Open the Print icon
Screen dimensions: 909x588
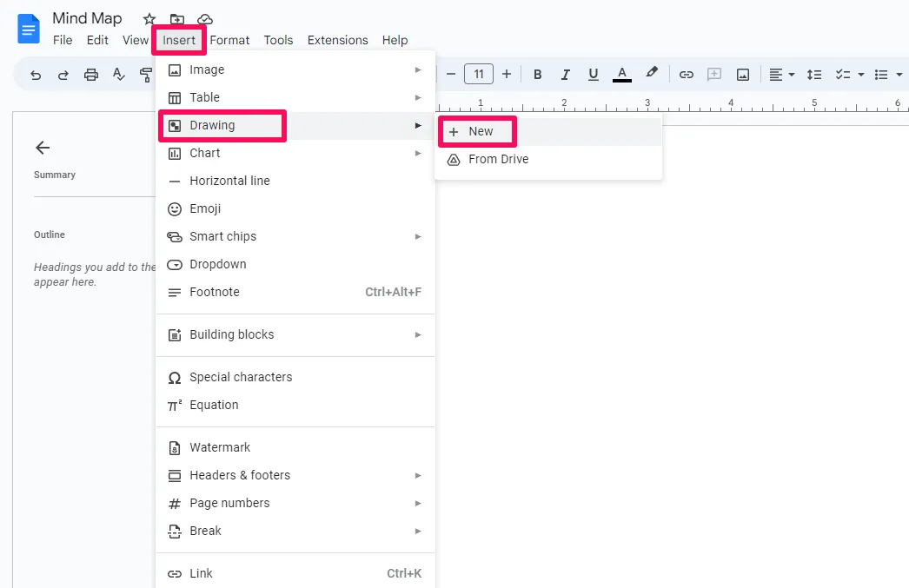[x=90, y=74]
